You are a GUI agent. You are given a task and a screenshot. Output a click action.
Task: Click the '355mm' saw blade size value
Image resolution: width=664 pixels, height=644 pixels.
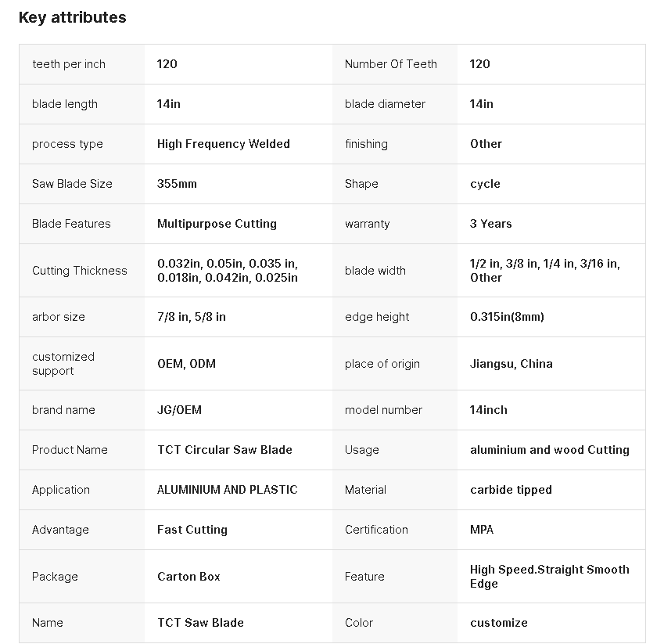177,184
